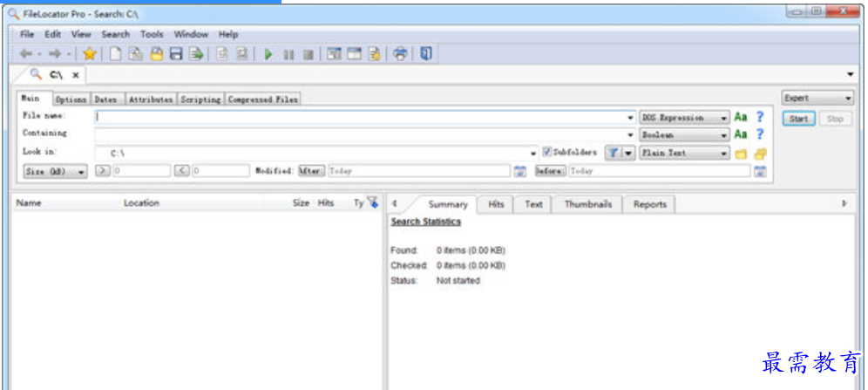The width and height of the screenshot is (868, 390).
Task: Open saved search with yellow folder icon
Action: tap(157, 54)
